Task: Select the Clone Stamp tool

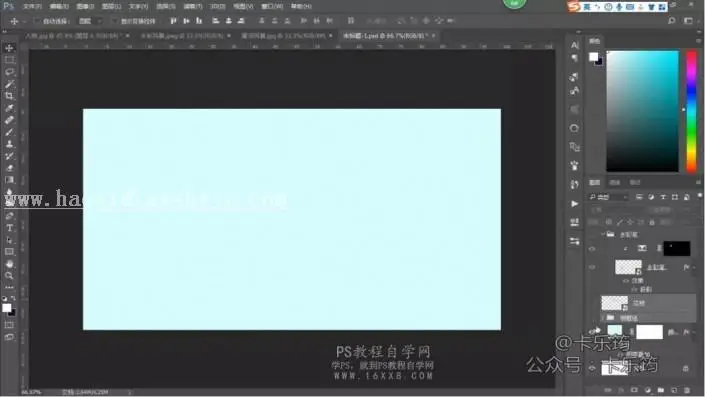Action: (9, 144)
